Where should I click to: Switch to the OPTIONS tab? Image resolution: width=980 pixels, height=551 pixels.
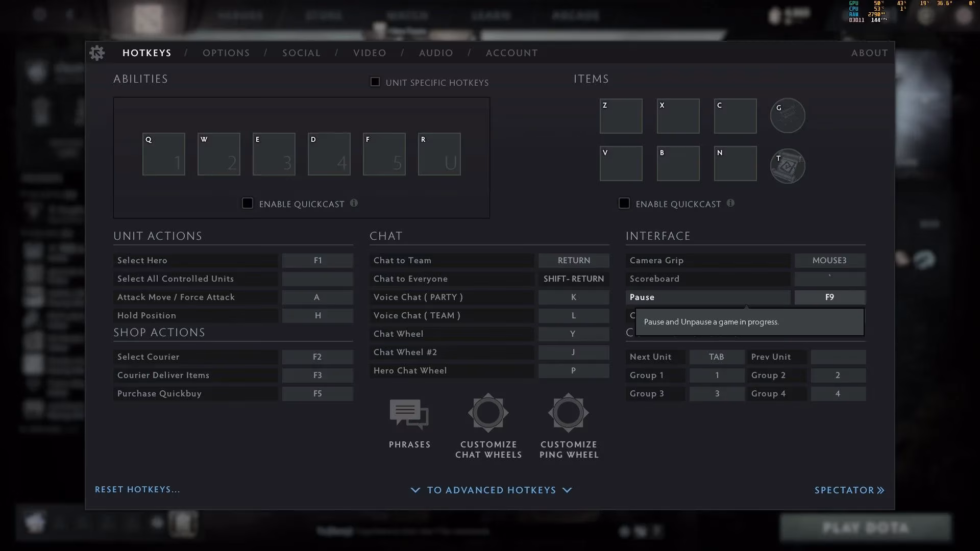tap(226, 53)
